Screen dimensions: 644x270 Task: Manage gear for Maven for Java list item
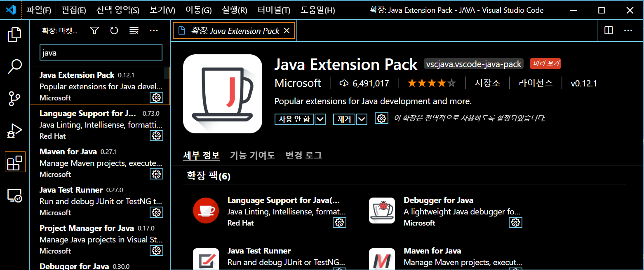pyautogui.click(x=156, y=174)
